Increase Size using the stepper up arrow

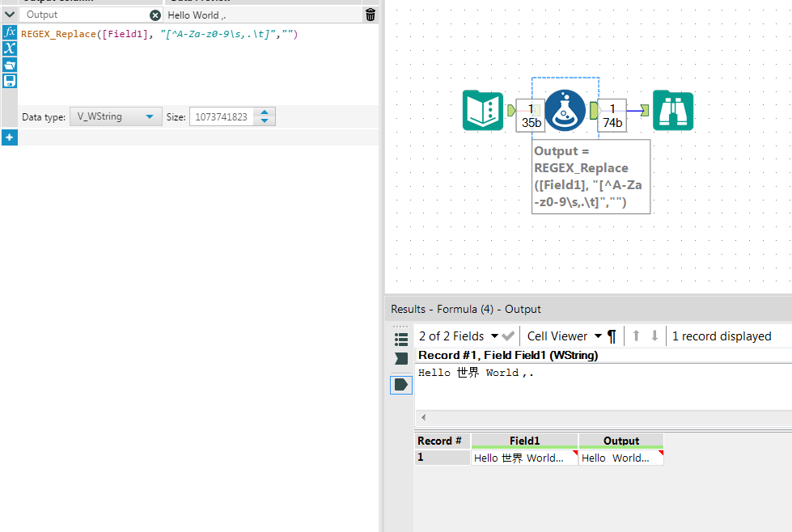click(265, 112)
